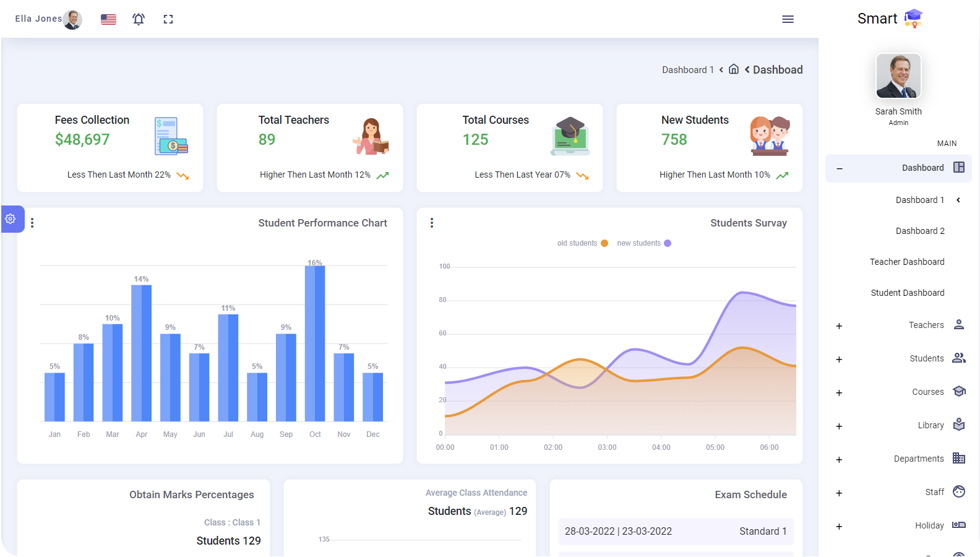Click the home icon in breadcrumb
Image resolution: width=980 pixels, height=557 pixels.
pyautogui.click(x=734, y=69)
